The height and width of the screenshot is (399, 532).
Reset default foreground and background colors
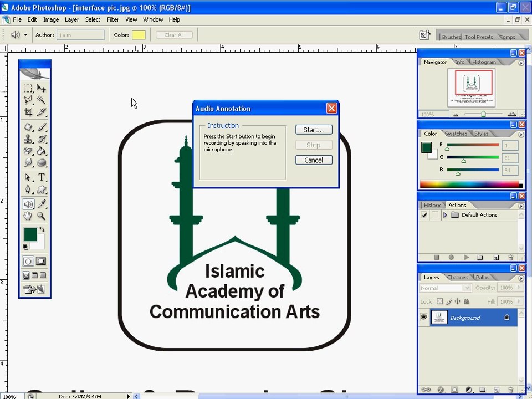click(25, 247)
